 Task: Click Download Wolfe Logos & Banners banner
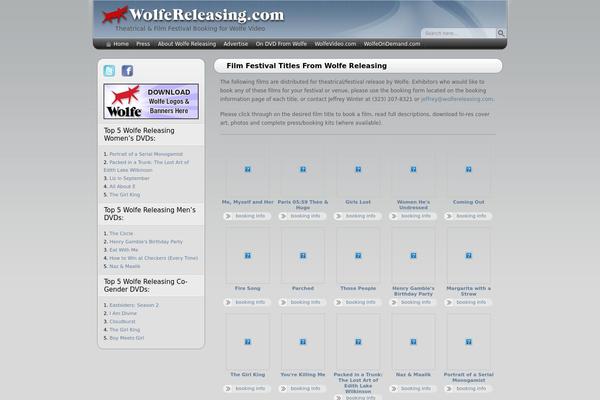pyautogui.click(x=151, y=101)
